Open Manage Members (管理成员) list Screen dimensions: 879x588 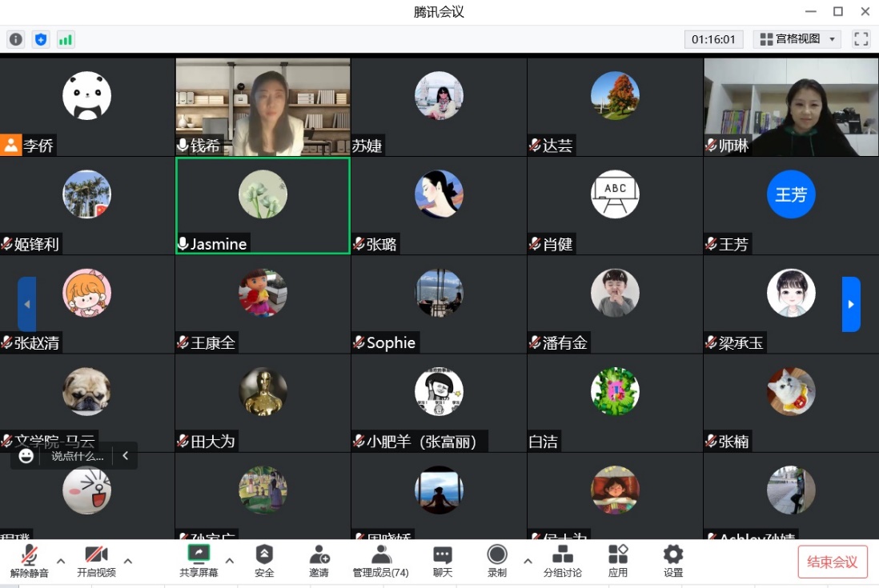(381, 560)
